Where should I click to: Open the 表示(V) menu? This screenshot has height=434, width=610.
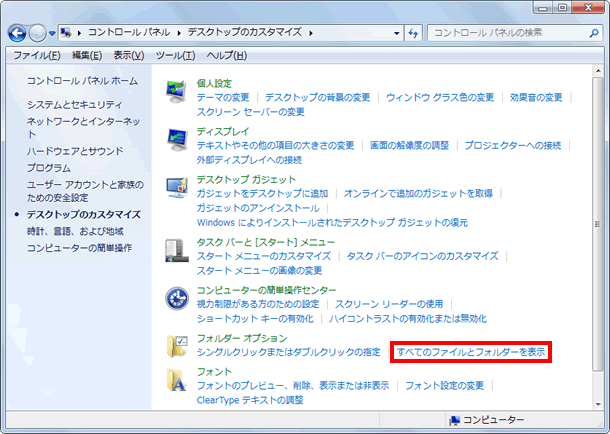[129, 56]
